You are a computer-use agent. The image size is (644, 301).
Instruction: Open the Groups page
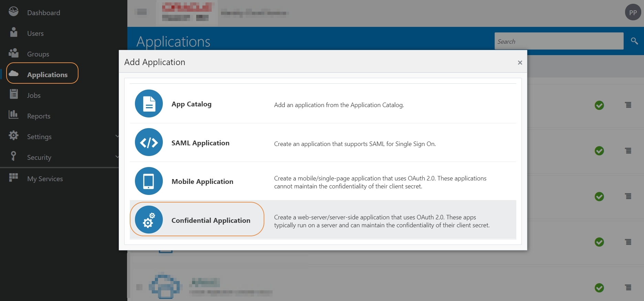tap(38, 54)
